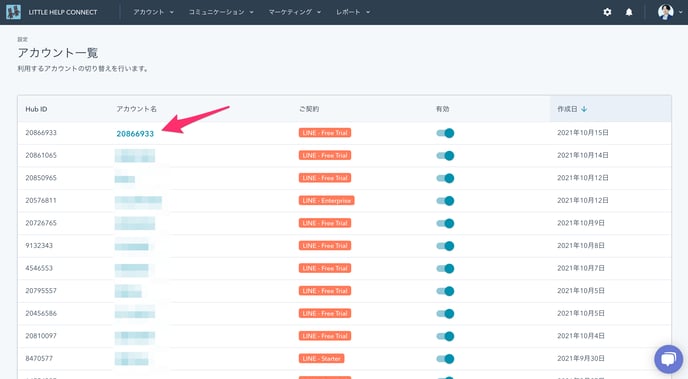Click the LINE - Enterprise contract badge
The height and width of the screenshot is (379, 688).
tap(326, 200)
